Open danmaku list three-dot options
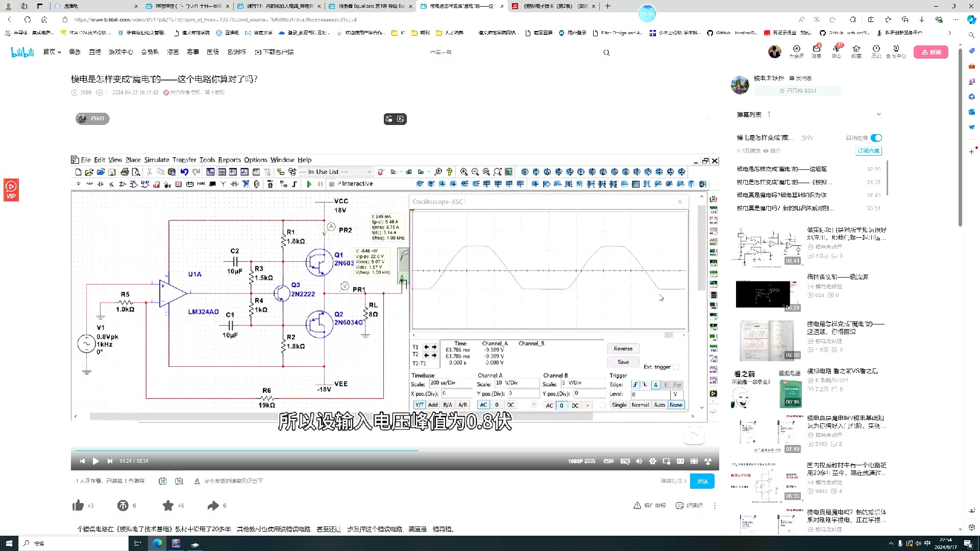The width and height of the screenshot is (980, 551). (769, 114)
